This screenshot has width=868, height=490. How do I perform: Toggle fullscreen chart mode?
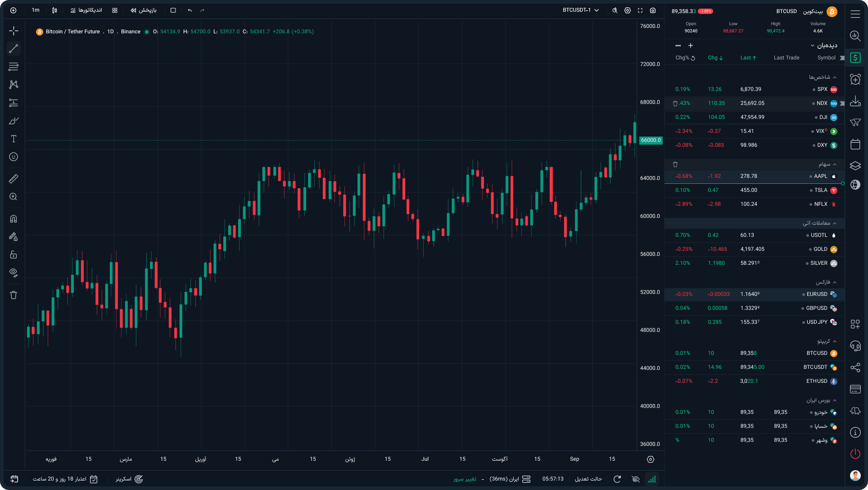point(640,10)
